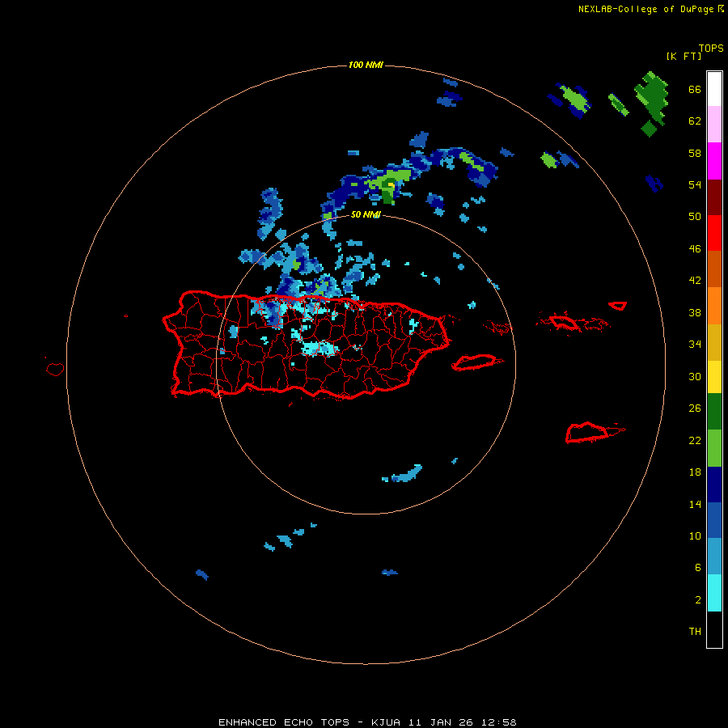Image resolution: width=728 pixels, height=728 pixels.
Task: Click the medium blue legend swatch at 10-14
Action: tap(714, 520)
